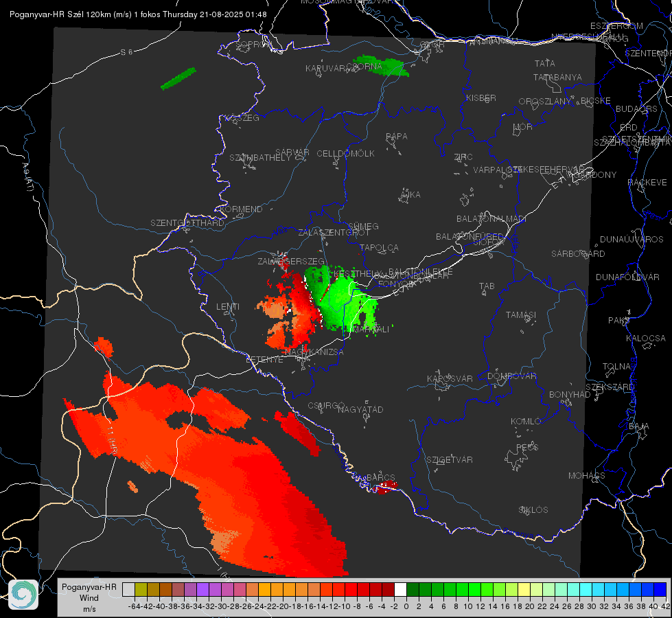Click the BAJA city label
Image resolution: width=672 pixels, height=618 pixels.
point(639,426)
